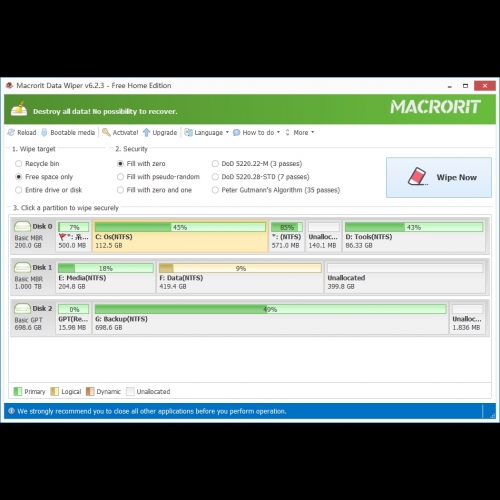Image resolution: width=500 pixels, height=500 pixels.
Task: Select Recycle bin wipe target
Action: coord(37,163)
